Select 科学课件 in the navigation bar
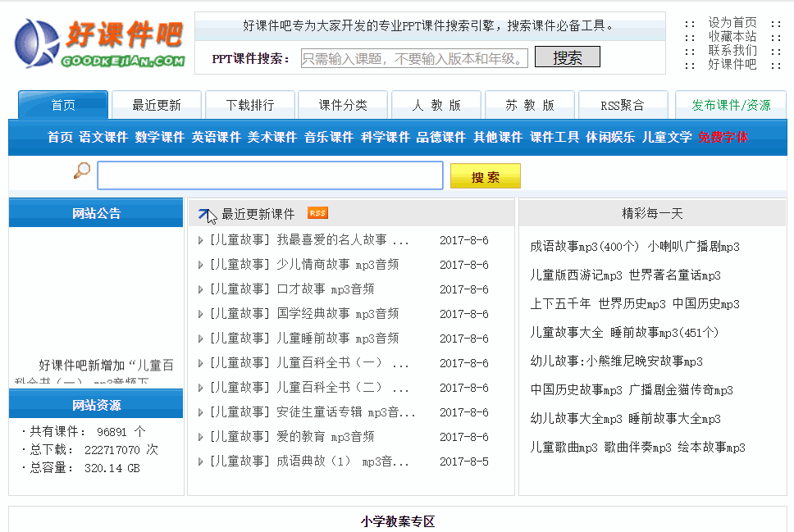 coord(386,137)
